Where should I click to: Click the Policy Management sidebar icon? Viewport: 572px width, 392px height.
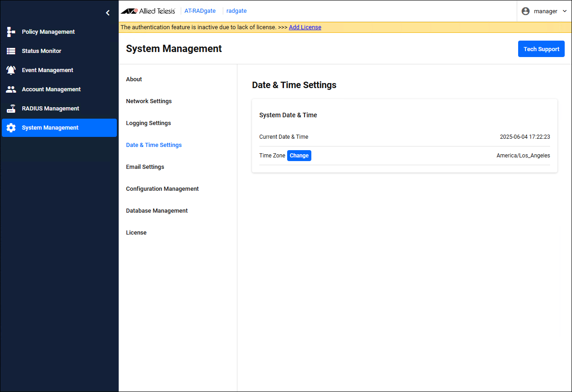pos(11,32)
